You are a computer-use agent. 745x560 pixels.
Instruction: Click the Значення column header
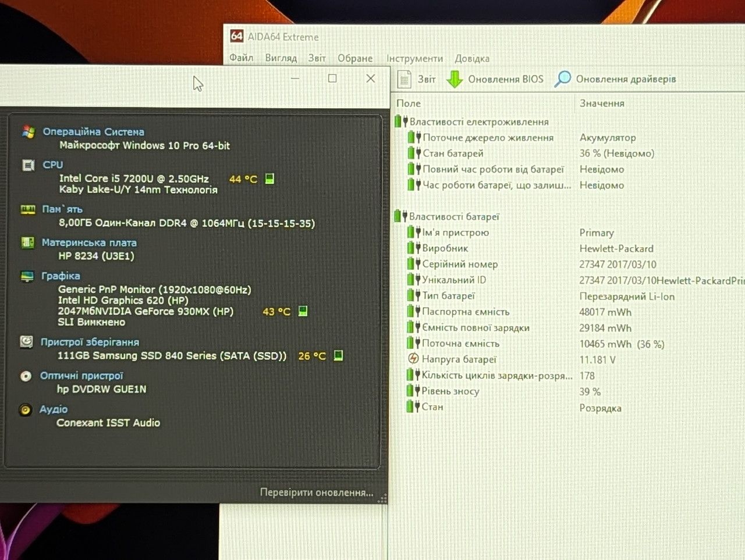[602, 103]
